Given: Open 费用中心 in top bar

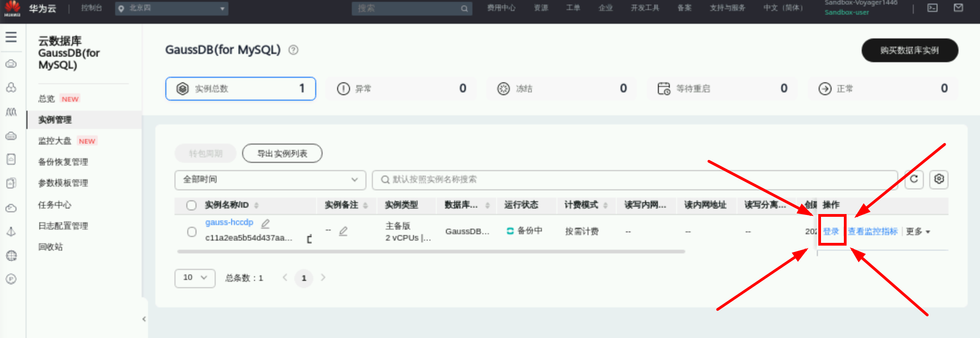Looking at the screenshot, I should tap(501, 8).
